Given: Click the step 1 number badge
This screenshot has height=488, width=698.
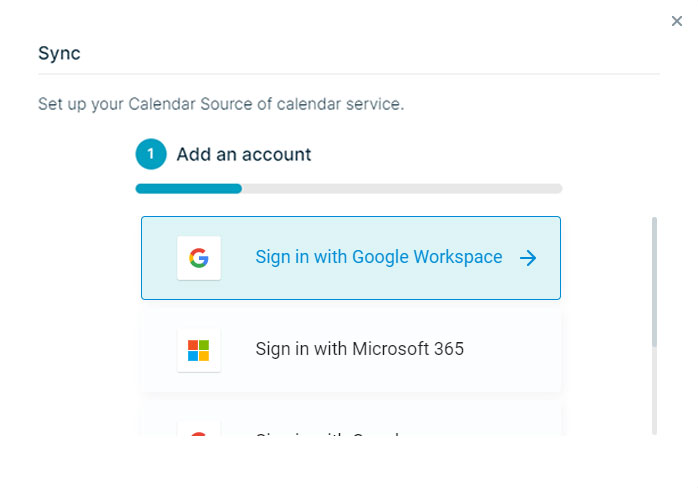Looking at the screenshot, I should pos(151,154).
